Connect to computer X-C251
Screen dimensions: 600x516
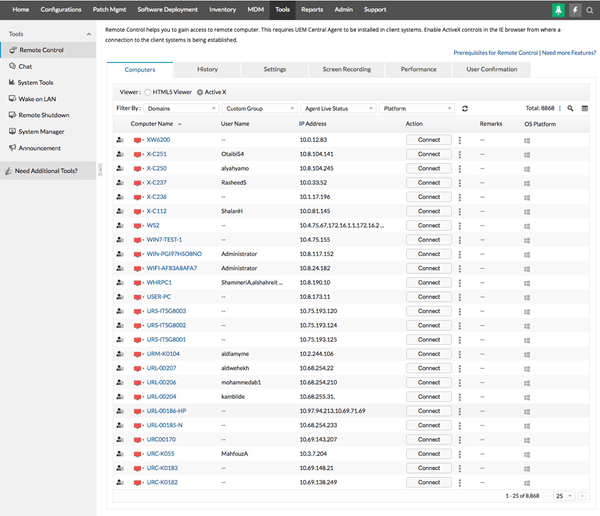click(429, 154)
